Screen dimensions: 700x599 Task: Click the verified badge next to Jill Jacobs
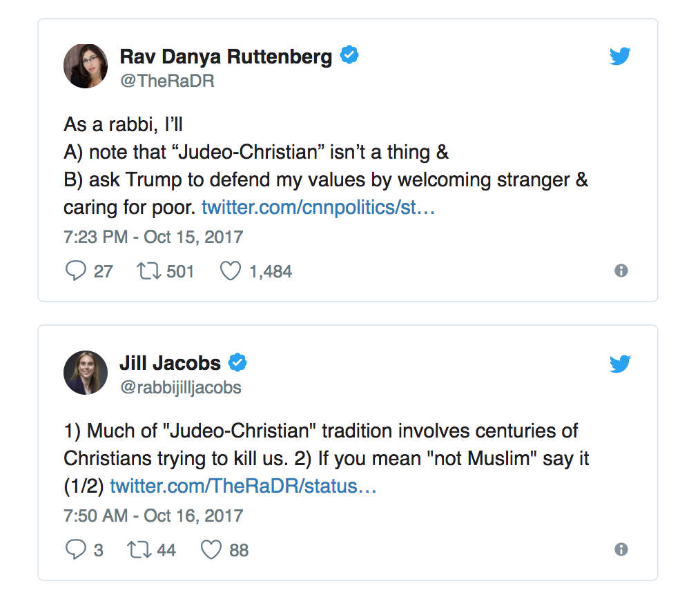(x=238, y=362)
